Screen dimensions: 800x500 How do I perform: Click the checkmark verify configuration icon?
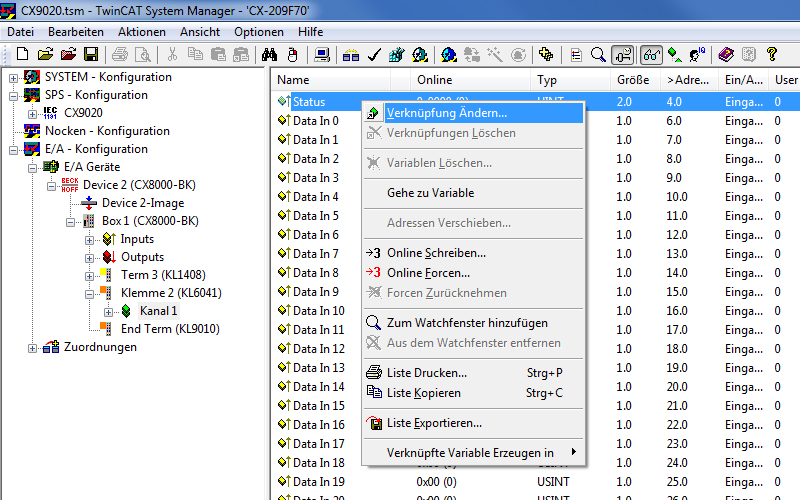coord(374,55)
